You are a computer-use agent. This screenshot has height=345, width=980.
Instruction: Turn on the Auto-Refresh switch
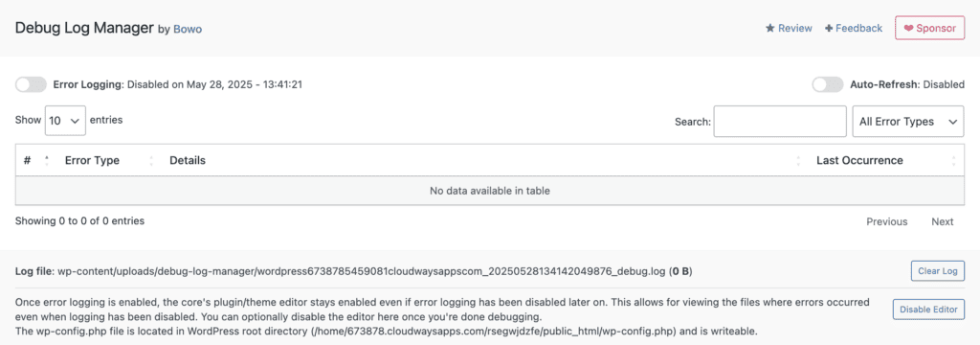pos(828,84)
